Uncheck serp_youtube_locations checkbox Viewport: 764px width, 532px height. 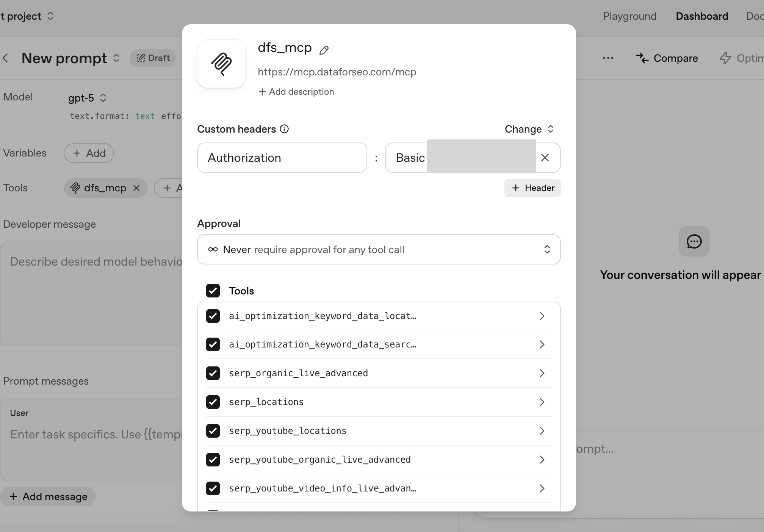[213, 431]
